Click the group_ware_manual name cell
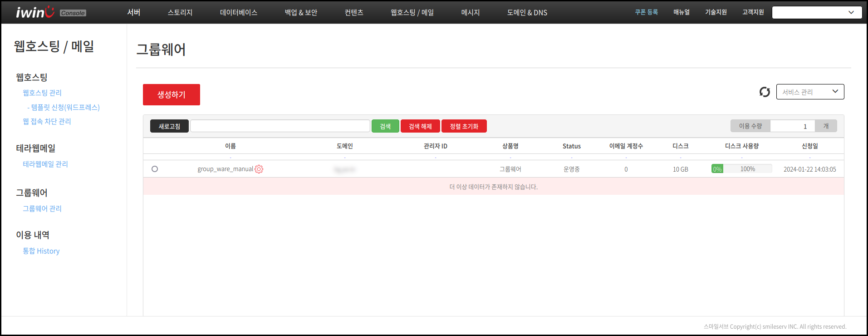The image size is (868, 336). point(226,169)
